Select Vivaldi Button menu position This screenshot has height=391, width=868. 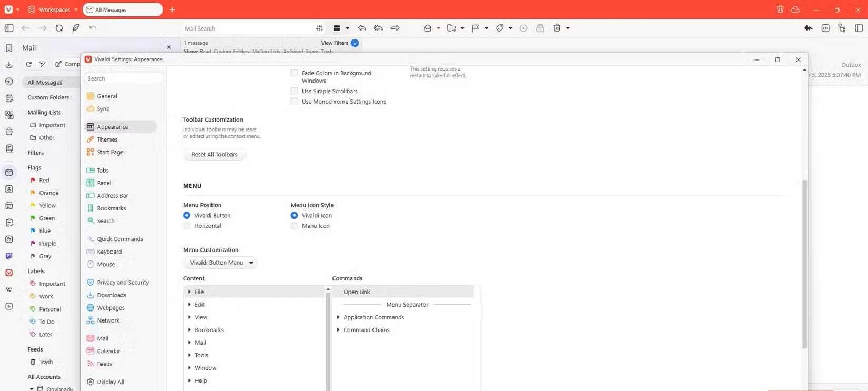coord(187,215)
